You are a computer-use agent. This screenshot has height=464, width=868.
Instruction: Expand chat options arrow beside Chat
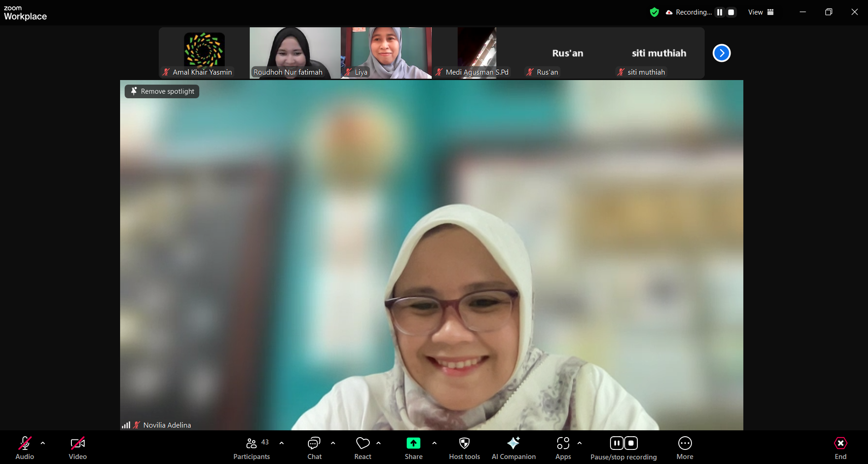pyautogui.click(x=333, y=443)
